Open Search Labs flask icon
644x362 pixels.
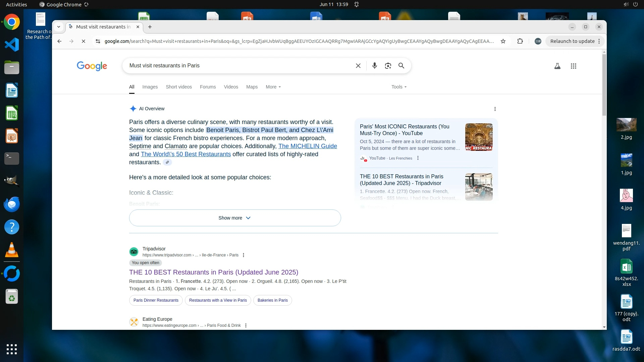click(x=557, y=66)
